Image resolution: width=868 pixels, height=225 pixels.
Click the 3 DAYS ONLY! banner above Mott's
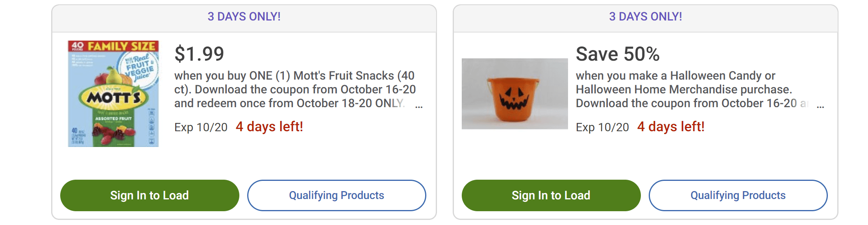click(244, 17)
